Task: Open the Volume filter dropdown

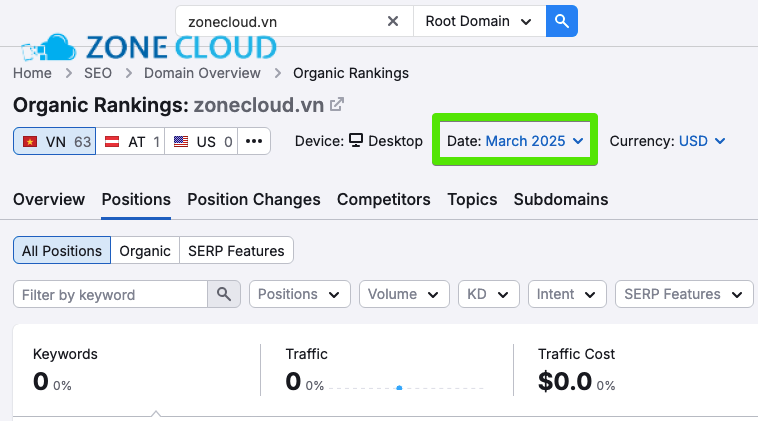Action: pos(404,294)
